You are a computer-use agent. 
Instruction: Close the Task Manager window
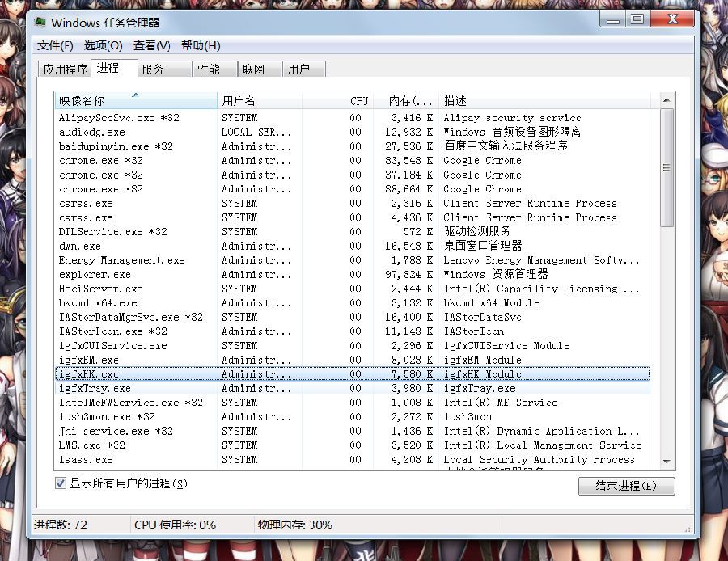pos(672,19)
